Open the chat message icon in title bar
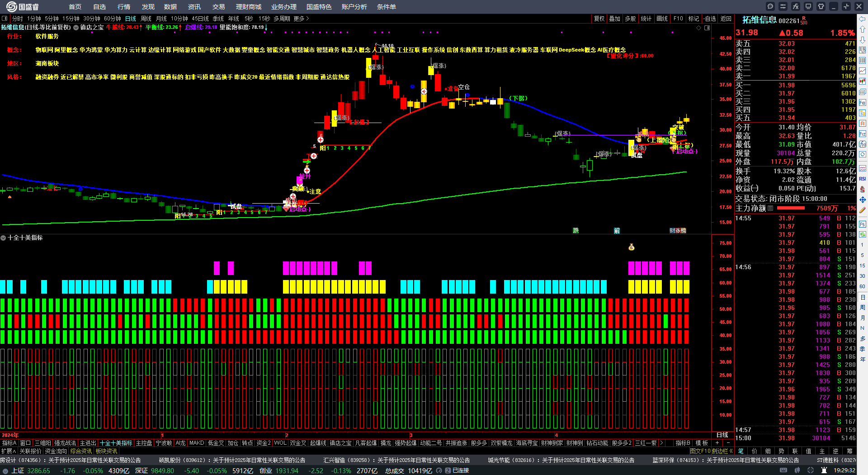 tap(770, 6)
